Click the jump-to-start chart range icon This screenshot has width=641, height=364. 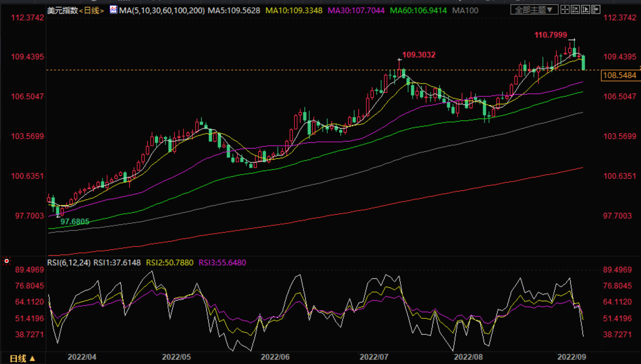(x=575, y=9)
